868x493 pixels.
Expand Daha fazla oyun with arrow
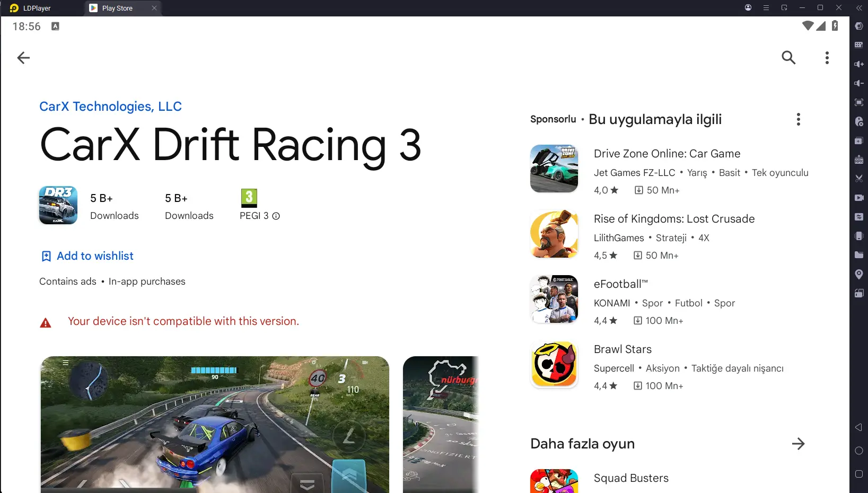[798, 444]
